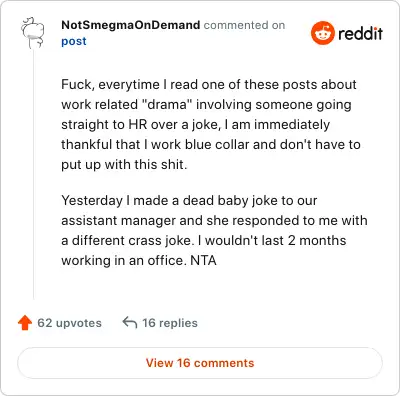Click the reply arrow icon
Viewport: 400px width, 396px height.
coord(130,322)
